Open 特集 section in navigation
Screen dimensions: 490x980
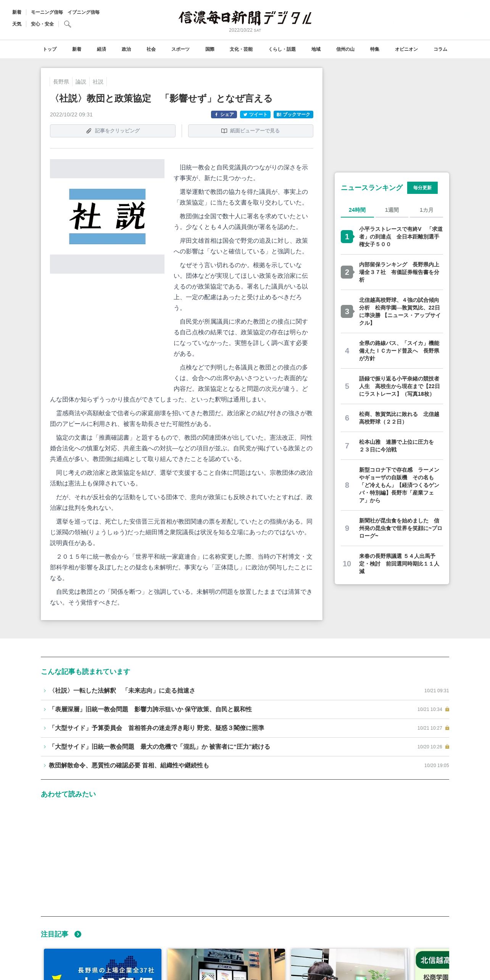click(375, 49)
